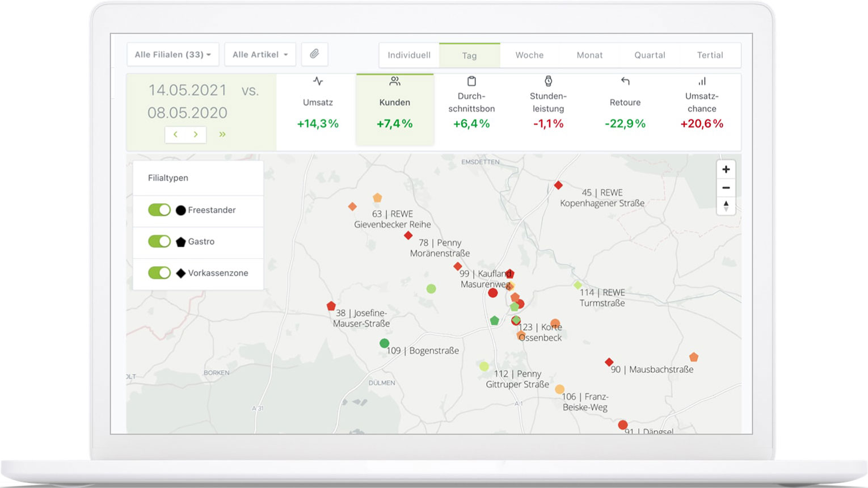Click the Freestander label text
Viewport: 868px width, 488px height.
point(212,210)
